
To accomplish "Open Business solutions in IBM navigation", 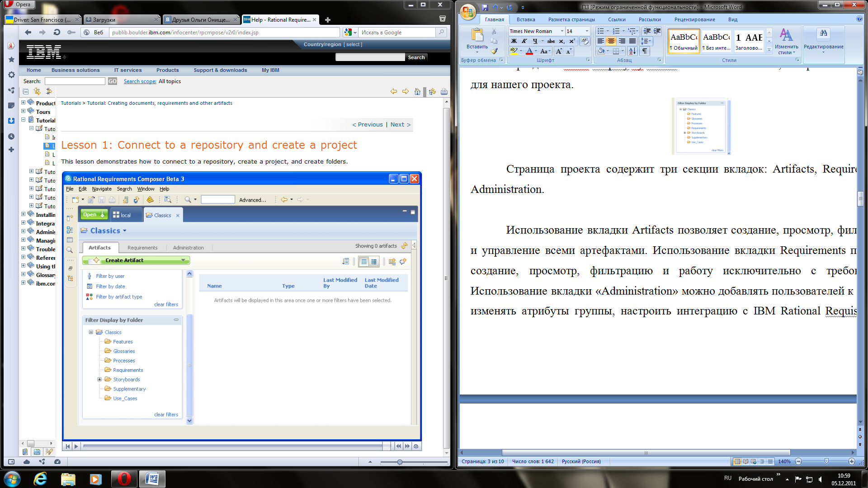I will click(75, 70).
